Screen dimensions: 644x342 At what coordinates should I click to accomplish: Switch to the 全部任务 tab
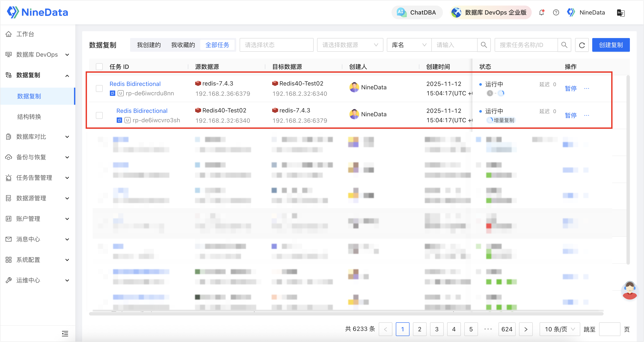pos(217,45)
